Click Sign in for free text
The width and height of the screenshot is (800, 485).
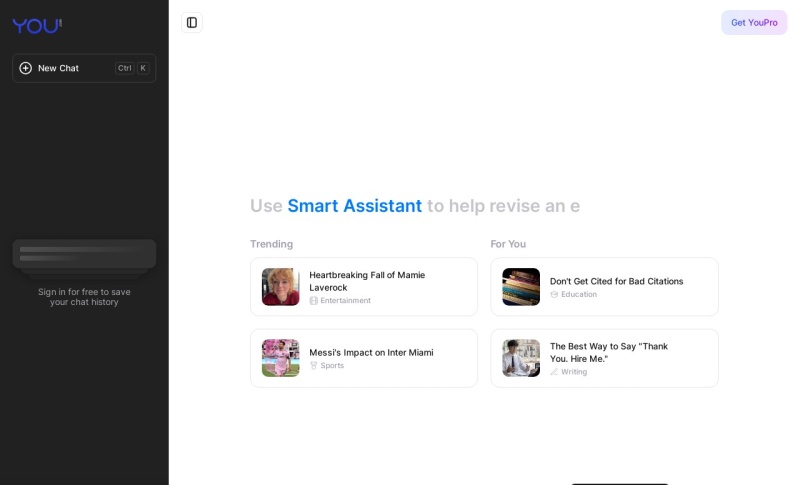click(84, 297)
